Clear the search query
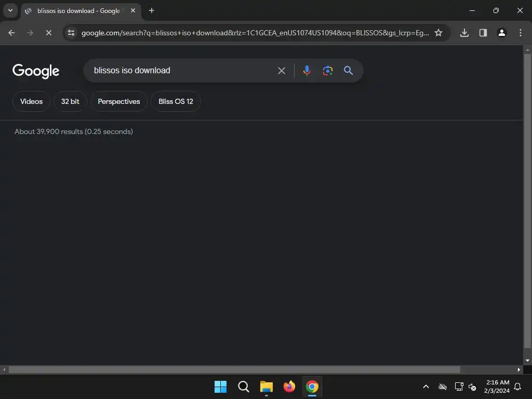532x399 pixels. coord(281,71)
